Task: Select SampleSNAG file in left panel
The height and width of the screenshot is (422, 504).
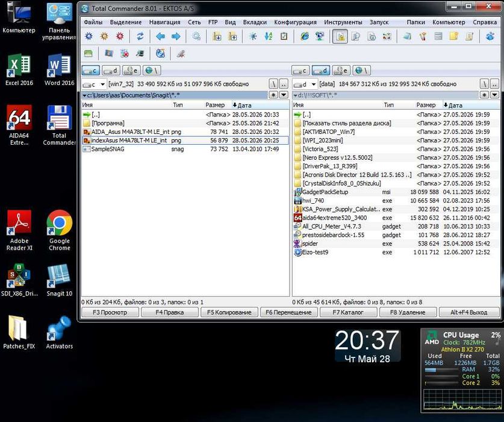Action: point(185,149)
